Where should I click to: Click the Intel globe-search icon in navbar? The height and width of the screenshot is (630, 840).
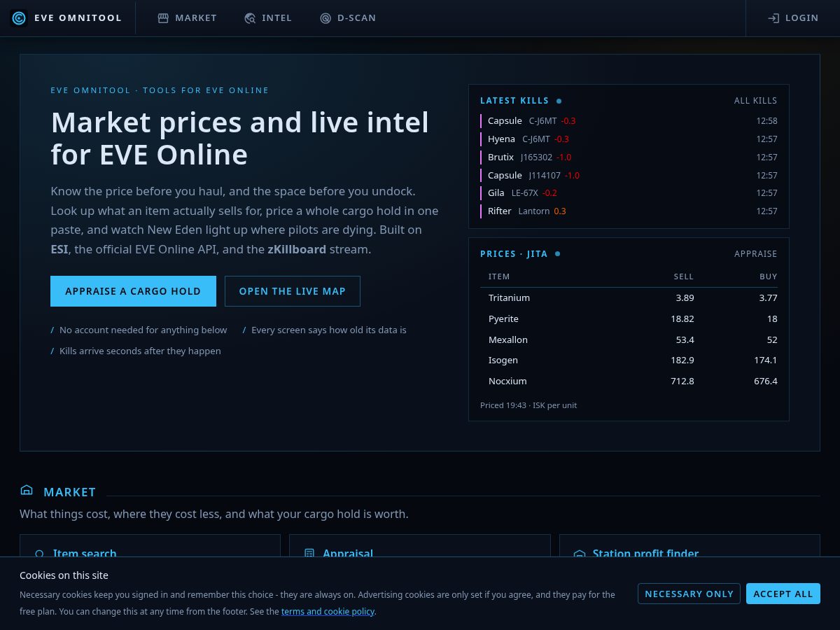point(250,18)
